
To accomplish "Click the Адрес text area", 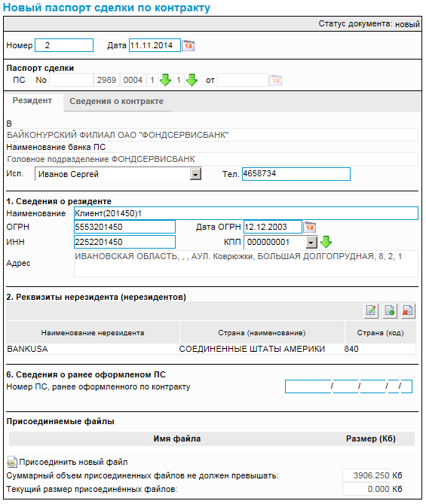I will pyautogui.click(x=246, y=264).
